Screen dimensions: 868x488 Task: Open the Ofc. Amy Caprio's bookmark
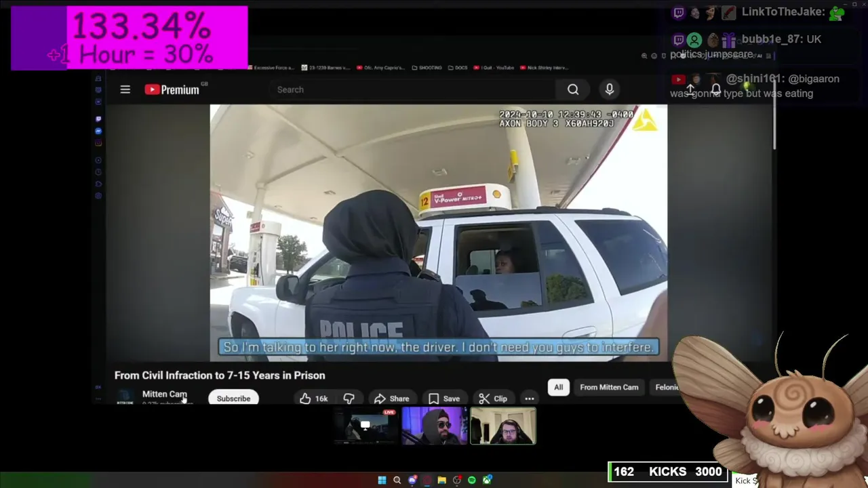pos(380,68)
